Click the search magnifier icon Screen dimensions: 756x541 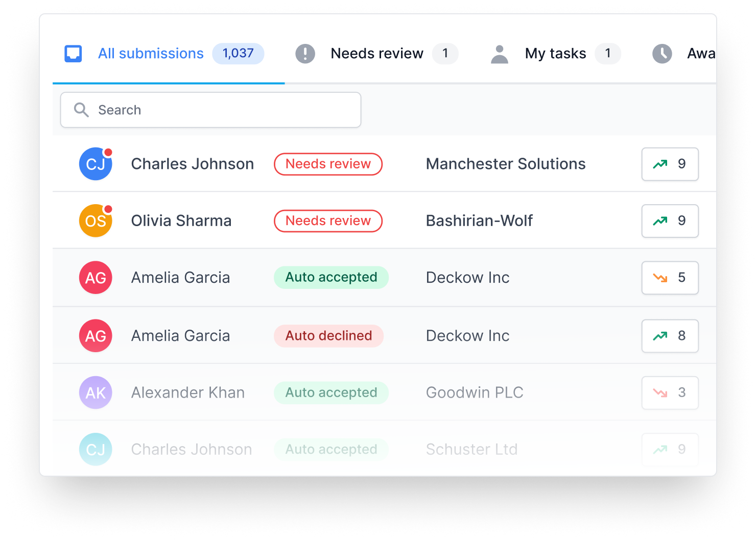pyautogui.click(x=81, y=110)
